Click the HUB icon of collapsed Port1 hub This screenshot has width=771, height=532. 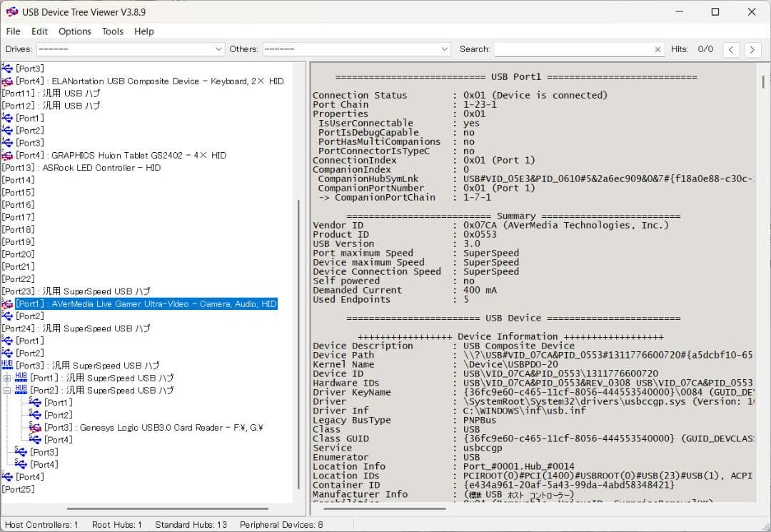click(21, 378)
